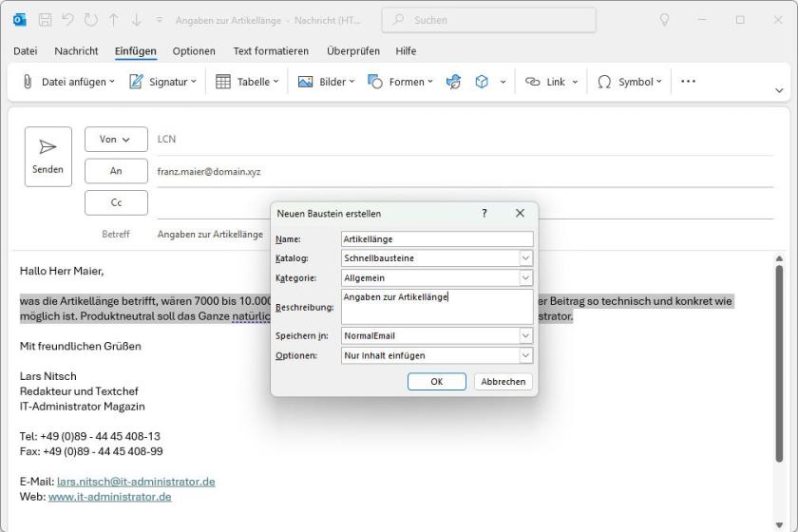Collapse the ribbon using the chevron

(779, 90)
